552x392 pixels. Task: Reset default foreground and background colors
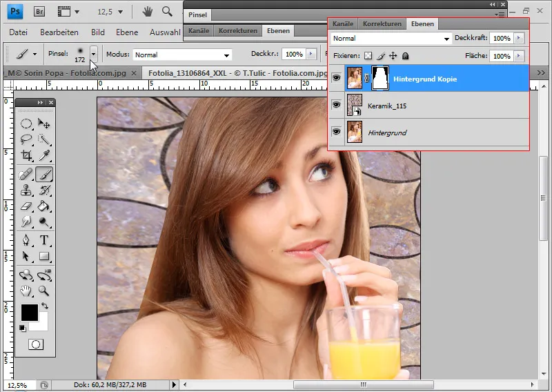[23, 329]
